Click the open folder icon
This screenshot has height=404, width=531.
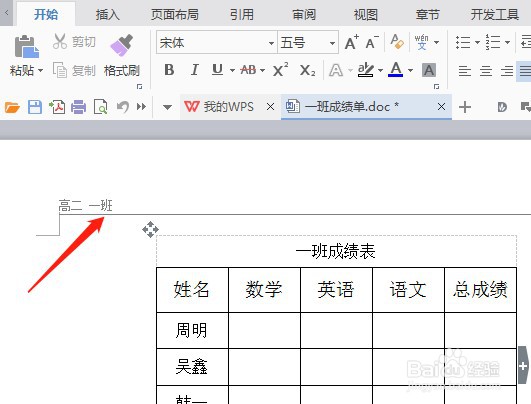pos(12,107)
